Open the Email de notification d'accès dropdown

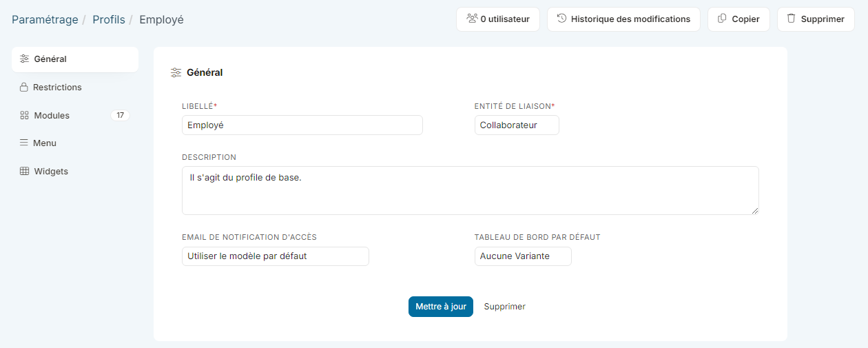coord(276,256)
